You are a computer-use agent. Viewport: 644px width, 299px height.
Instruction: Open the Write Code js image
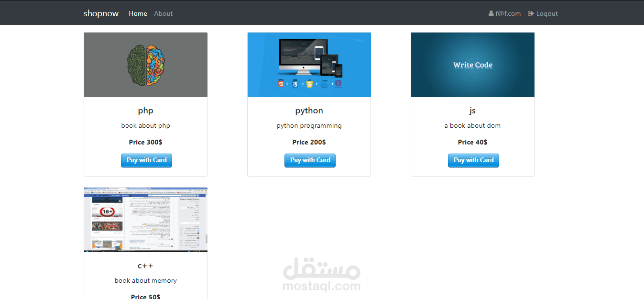[473, 65]
